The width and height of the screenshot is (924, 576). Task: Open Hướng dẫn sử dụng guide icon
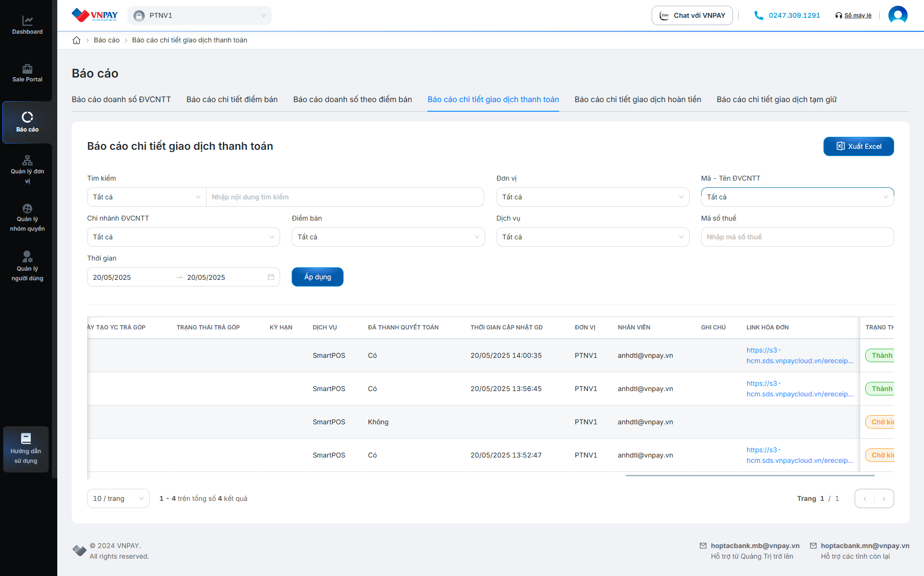(26, 438)
